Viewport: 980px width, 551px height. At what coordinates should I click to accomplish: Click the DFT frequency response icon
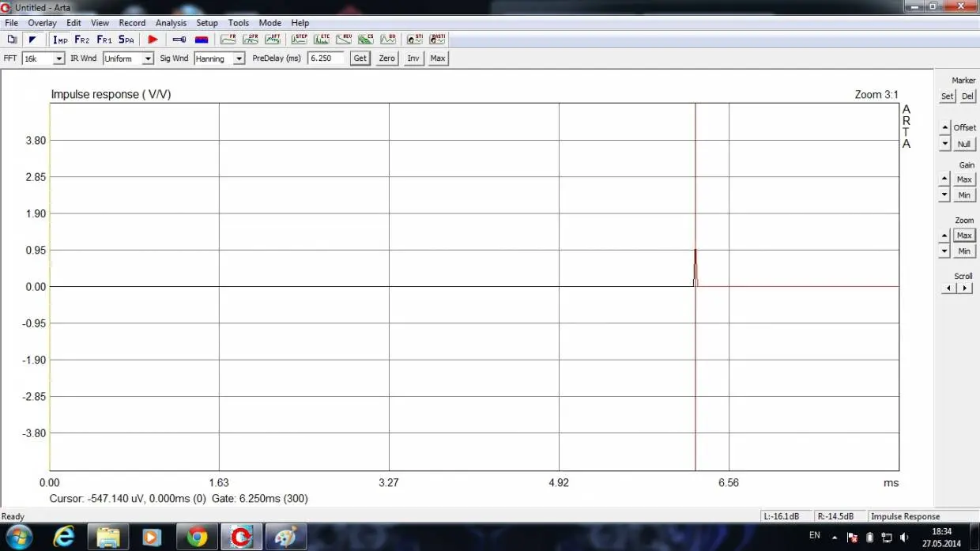tap(273, 39)
